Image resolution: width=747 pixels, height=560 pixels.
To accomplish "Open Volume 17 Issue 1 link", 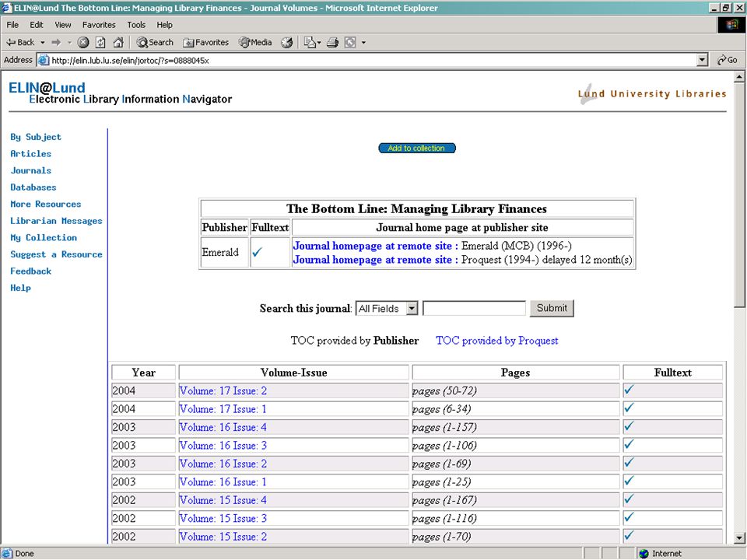I will 223,408.
